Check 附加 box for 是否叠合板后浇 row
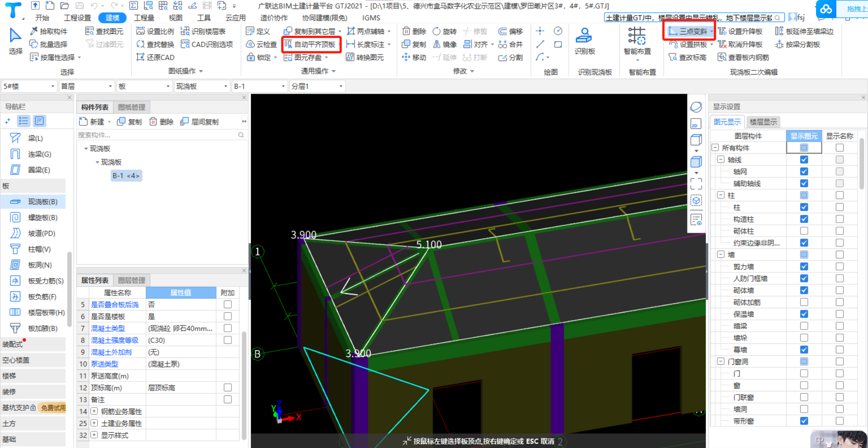 [x=228, y=305]
